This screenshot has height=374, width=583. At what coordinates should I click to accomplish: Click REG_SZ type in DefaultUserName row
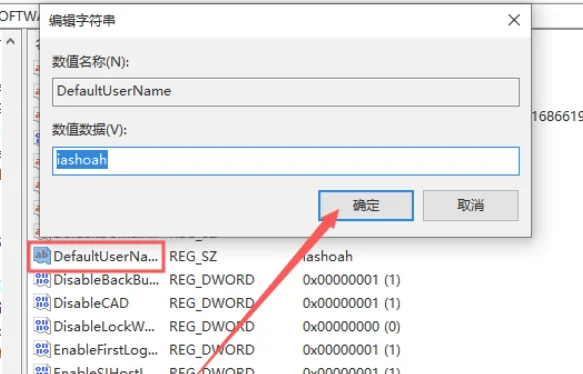(193, 257)
